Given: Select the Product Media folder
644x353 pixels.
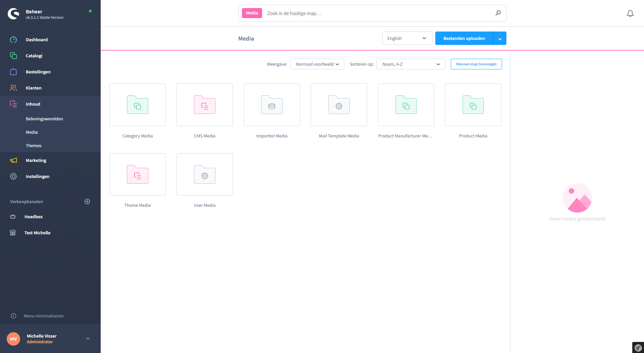Looking at the screenshot, I should (x=473, y=105).
